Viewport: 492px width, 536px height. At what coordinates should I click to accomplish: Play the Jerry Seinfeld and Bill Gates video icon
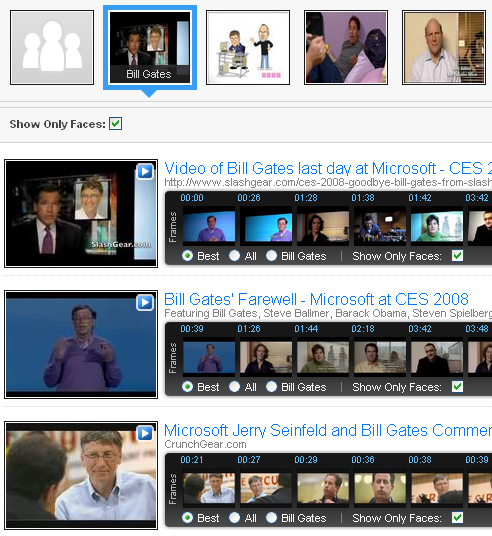pos(145,433)
